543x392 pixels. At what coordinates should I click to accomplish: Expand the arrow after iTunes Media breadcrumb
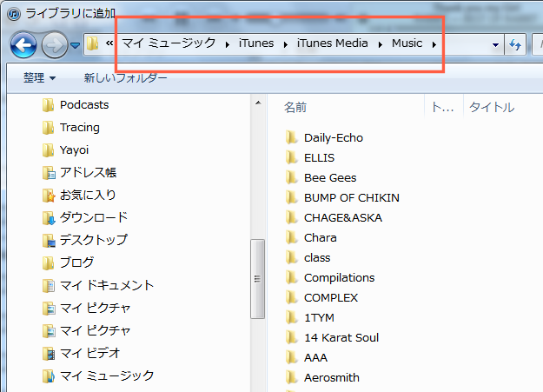381,43
